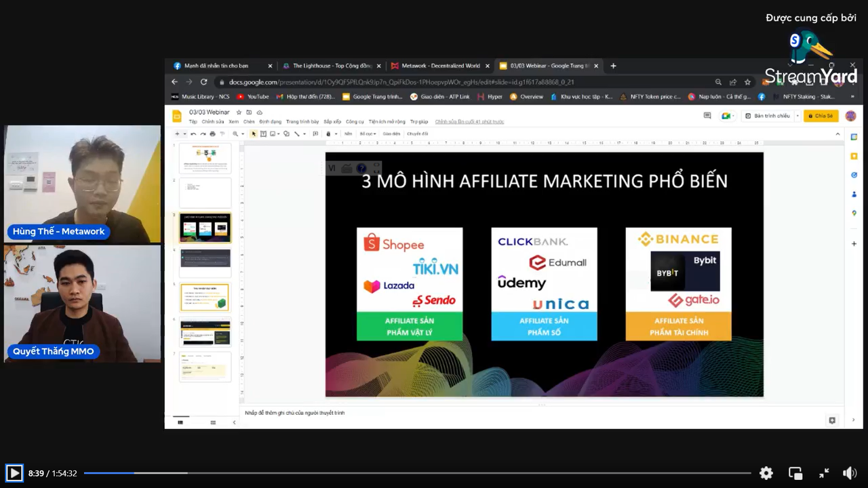
Task: Bookmark this page with star icon
Action: [747, 82]
